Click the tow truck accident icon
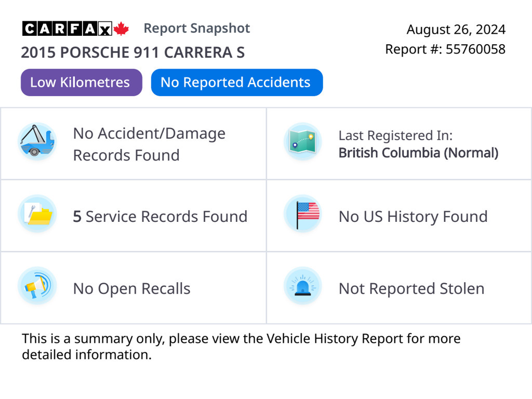Screen dimensions: 532x399 click(37, 141)
